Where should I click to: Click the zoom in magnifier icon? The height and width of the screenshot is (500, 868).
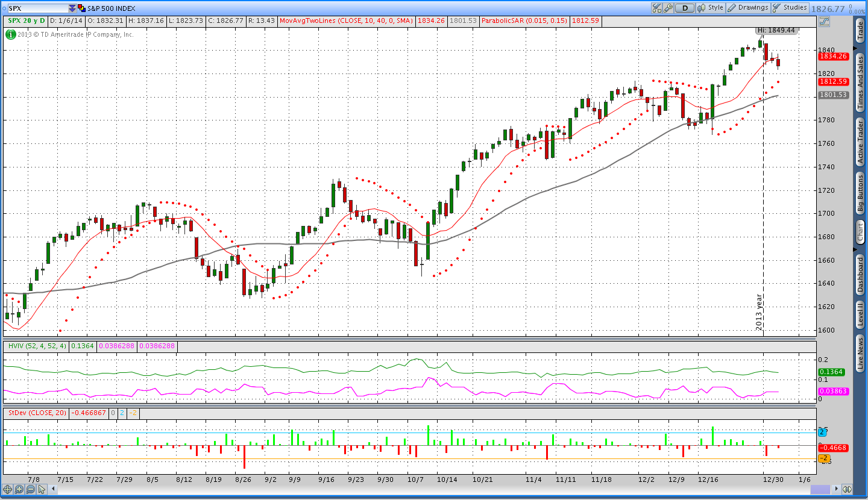[x=19, y=489]
